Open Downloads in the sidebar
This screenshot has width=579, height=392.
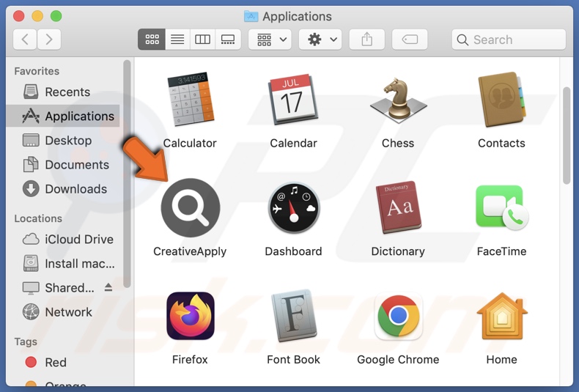63,189
